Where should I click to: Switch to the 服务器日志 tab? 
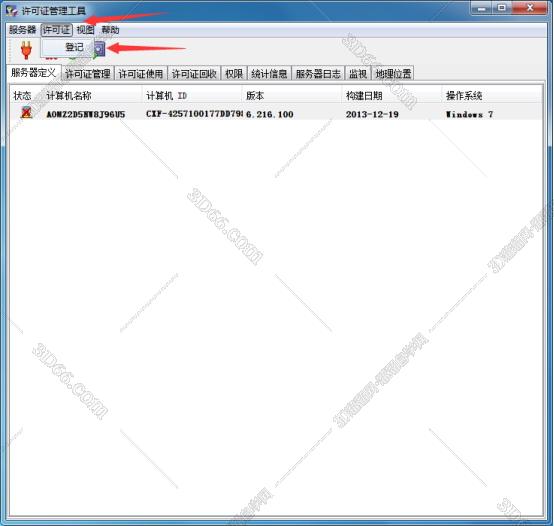(x=318, y=73)
